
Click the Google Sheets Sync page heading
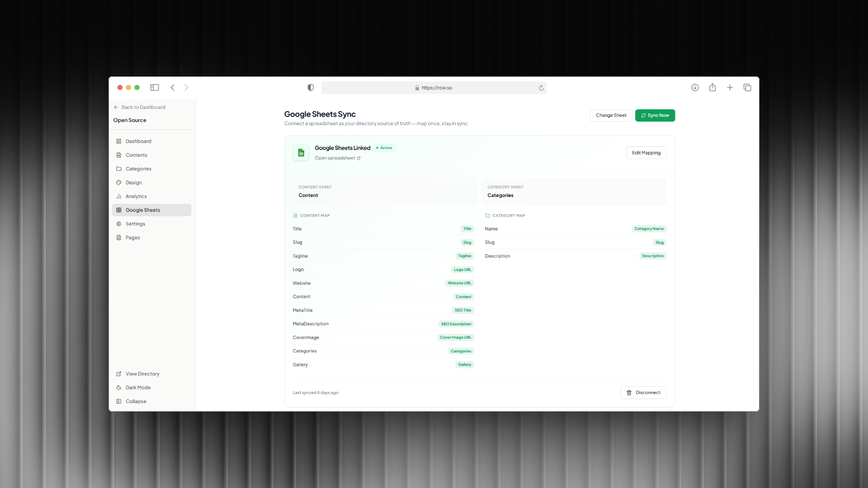tap(320, 114)
